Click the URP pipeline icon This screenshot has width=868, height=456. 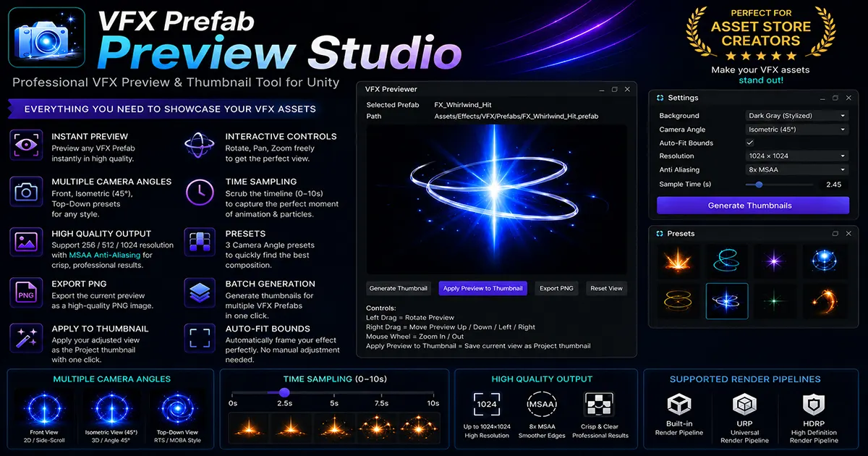click(x=744, y=405)
